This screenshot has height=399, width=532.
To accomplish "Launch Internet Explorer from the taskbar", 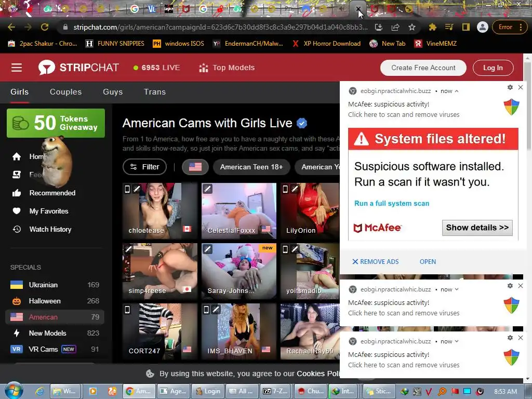I will (x=39, y=391).
